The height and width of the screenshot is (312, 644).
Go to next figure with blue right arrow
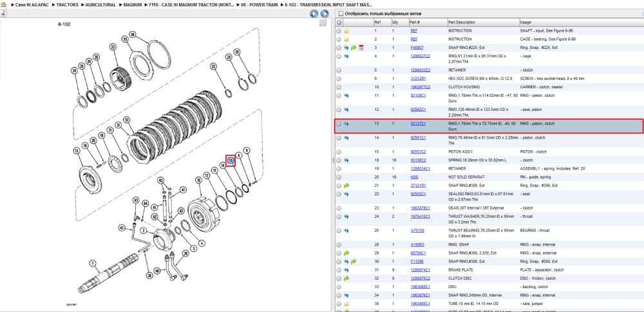tap(324, 14)
